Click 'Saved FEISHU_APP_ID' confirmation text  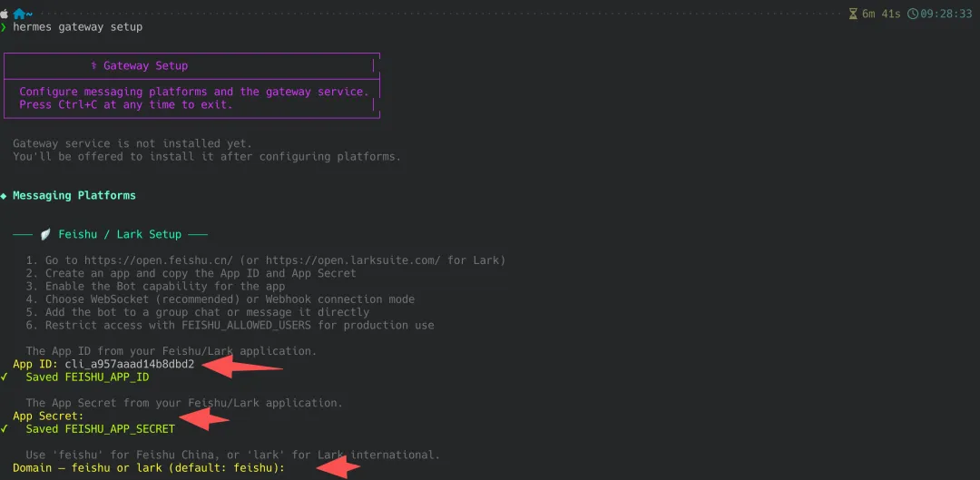point(87,377)
